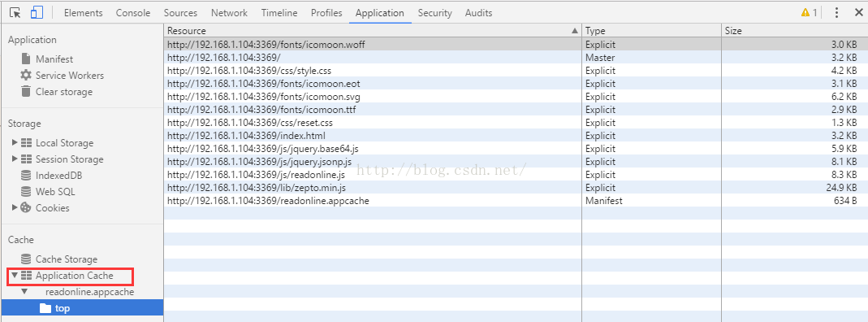Switch to the Network tab
This screenshot has width=868, height=322.
click(x=229, y=13)
